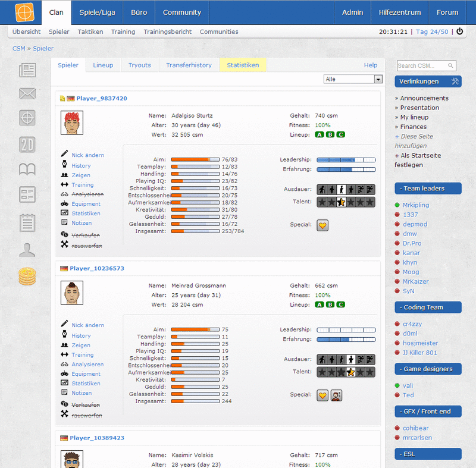This screenshot has width=476, height=468.
Task: Open team leader Mrkipling profile
Action: pyautogui.click(x=417, y=205)
